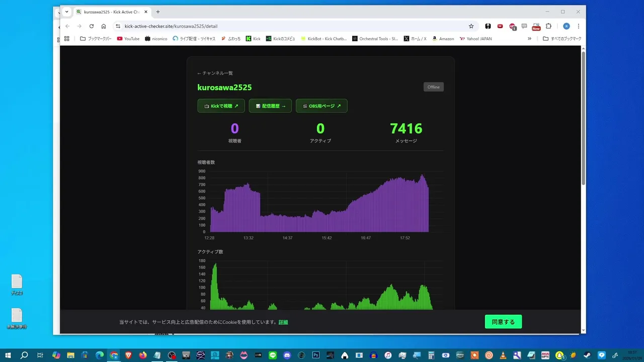Close the kurosawa2525 tab
This screenshot has height=362, width=644.
147,12
